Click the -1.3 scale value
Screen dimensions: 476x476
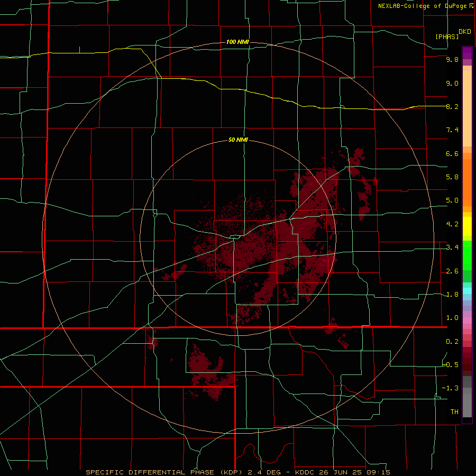click(x=451, y=388)
